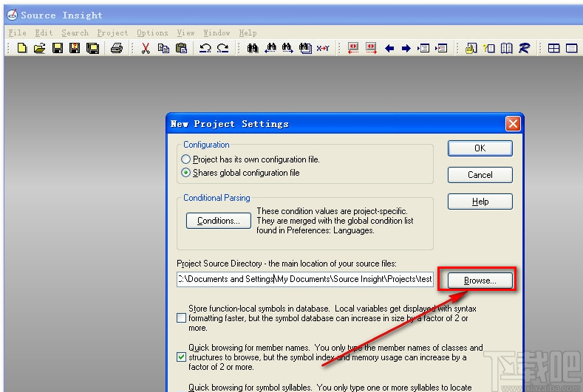Screen dimensions: 583x392
Task: Click the X→Y Replace icon
Action: tap(323, 48)
